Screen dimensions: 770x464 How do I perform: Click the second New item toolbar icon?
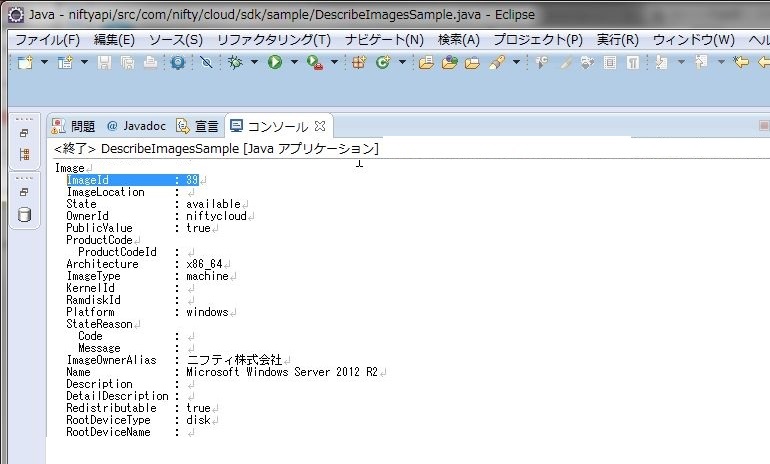[x=65, y=62]
